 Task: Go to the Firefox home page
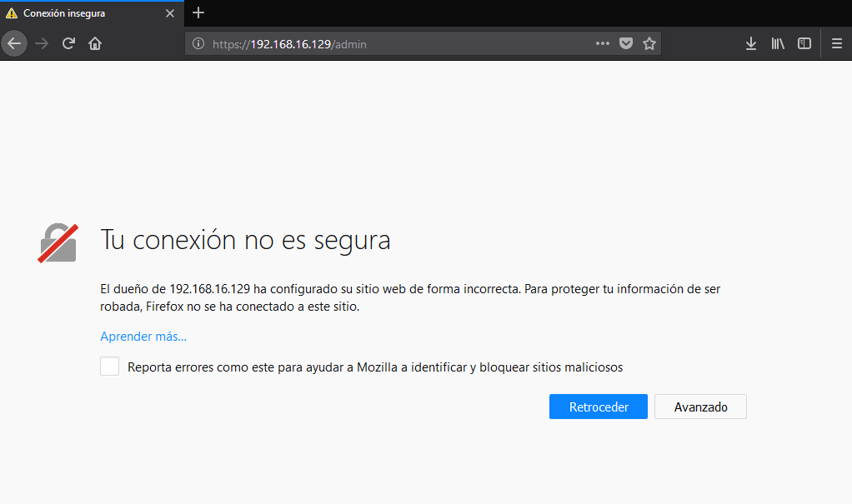point(95,43)
